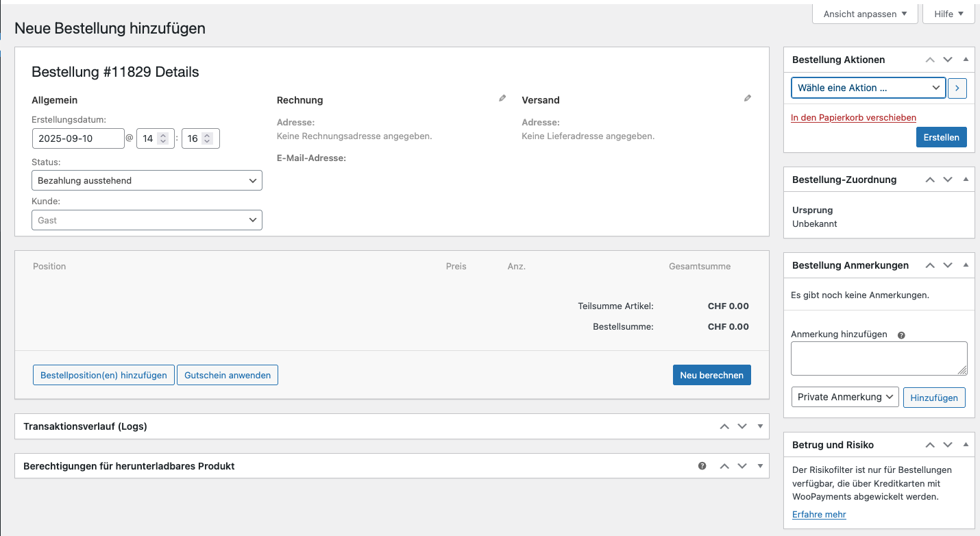Apply selected order action arrow button
The width and height of the screenshot is (980, 536).
coord(957,88)
